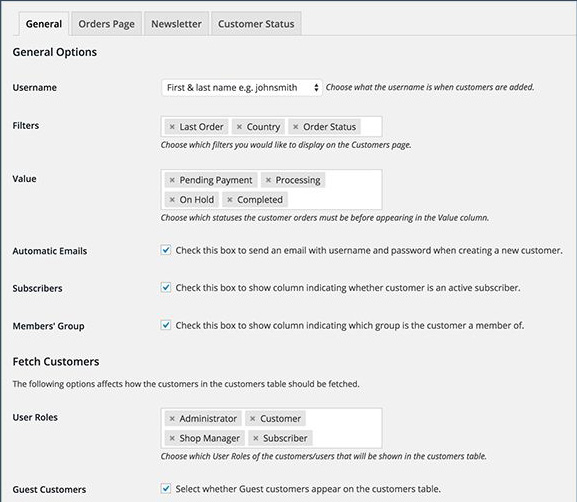Remove the Subscriber role tag
Image resolution: width=577 pixels, height=502 pixels.
tap(256, 438)
